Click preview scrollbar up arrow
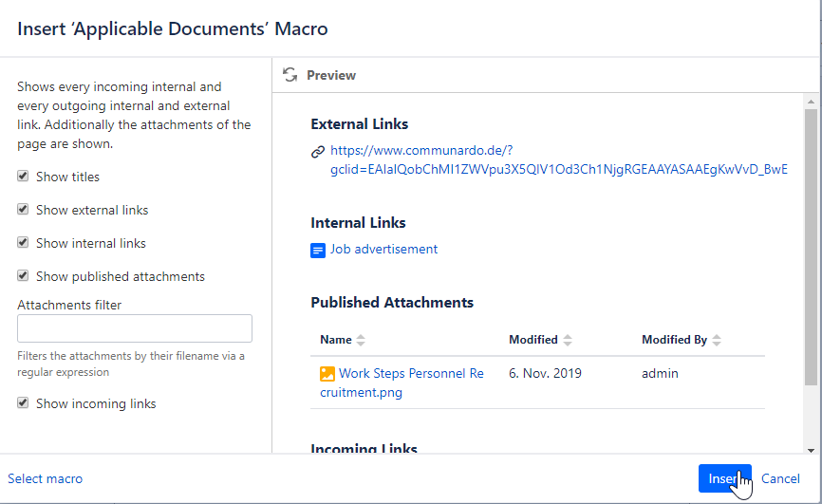 pyautogui.click(x=811, y=102)
